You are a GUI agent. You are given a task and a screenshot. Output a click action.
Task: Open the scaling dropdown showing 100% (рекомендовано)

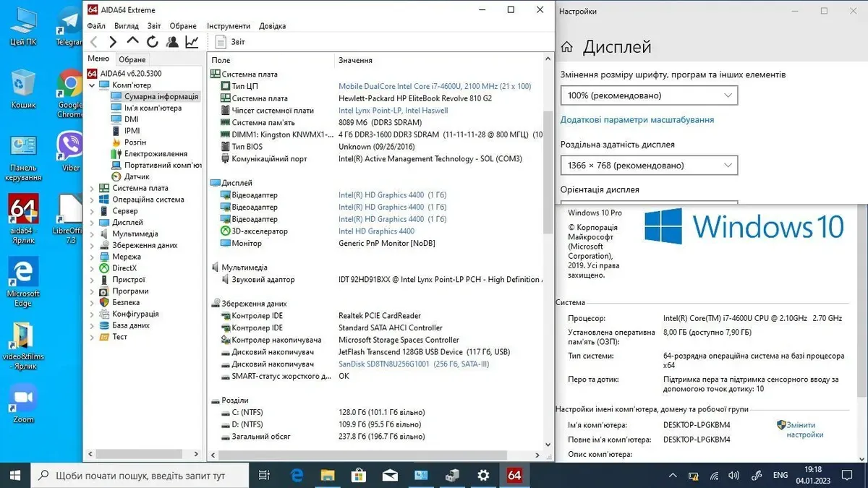pos(649,95)
